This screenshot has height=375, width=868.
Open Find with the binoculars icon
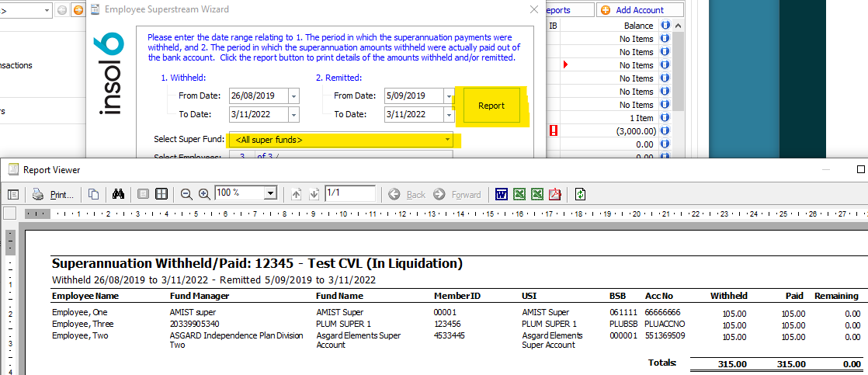click(119, 194)
